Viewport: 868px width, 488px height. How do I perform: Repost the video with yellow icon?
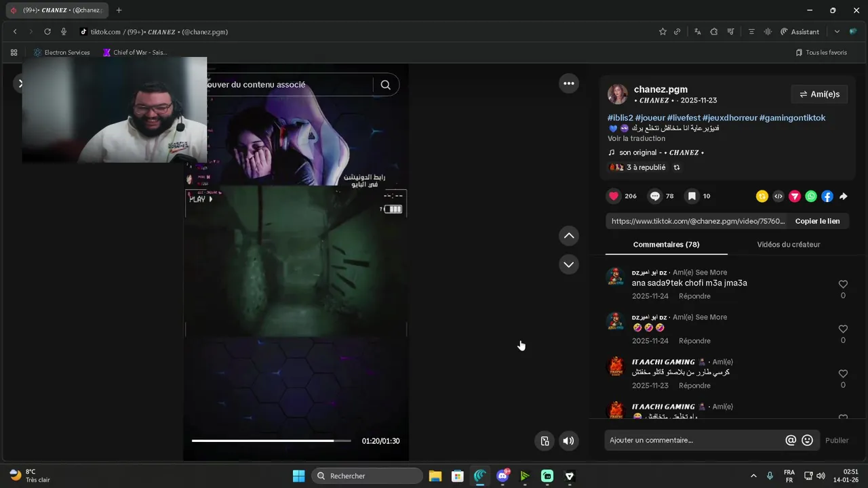(x=762, y=197)
